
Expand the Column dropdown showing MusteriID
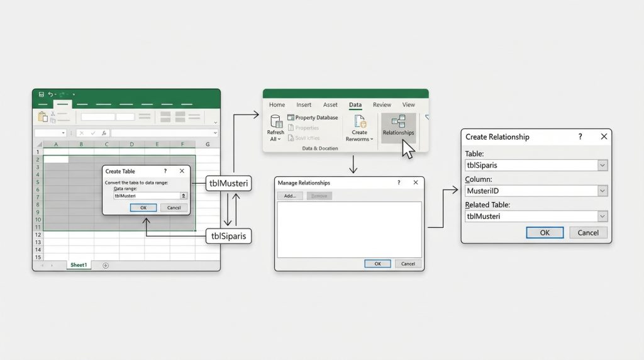602,191
